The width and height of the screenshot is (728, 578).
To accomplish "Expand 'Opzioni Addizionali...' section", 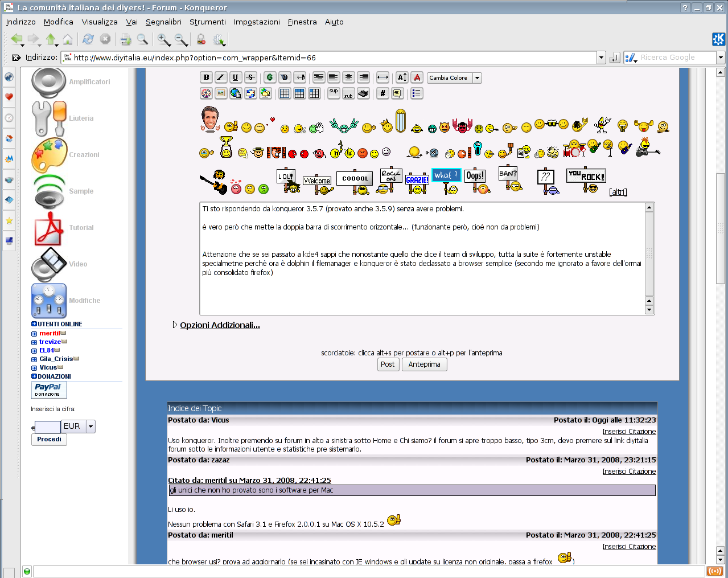I will pos(220,325).
